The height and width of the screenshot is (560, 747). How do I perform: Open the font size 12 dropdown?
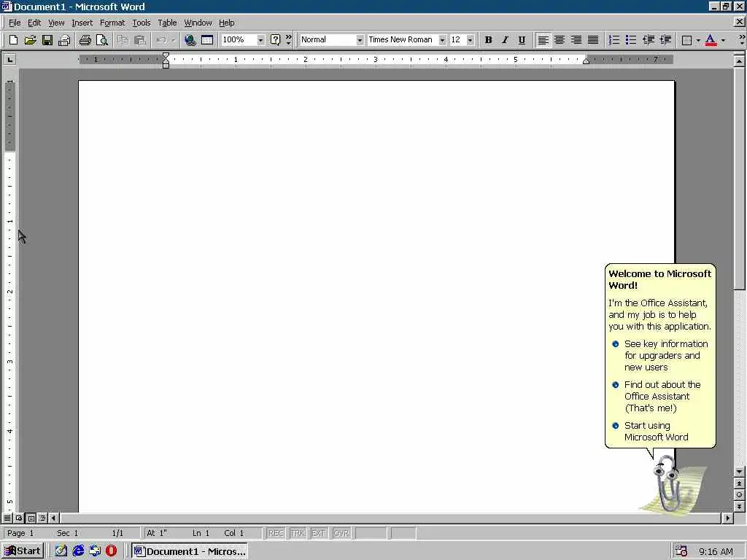pos(471,40)
